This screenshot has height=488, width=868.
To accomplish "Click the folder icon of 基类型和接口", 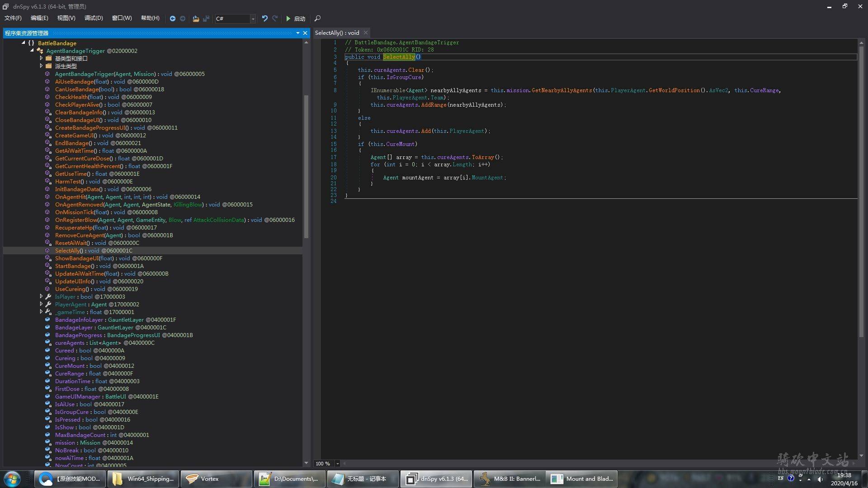I will [48, 58].
